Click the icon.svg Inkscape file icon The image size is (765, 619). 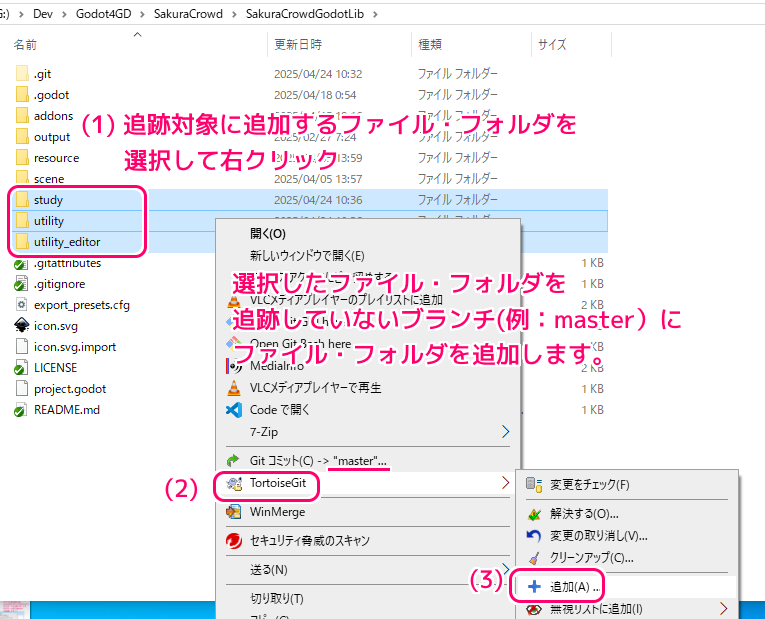pos(21,325)
